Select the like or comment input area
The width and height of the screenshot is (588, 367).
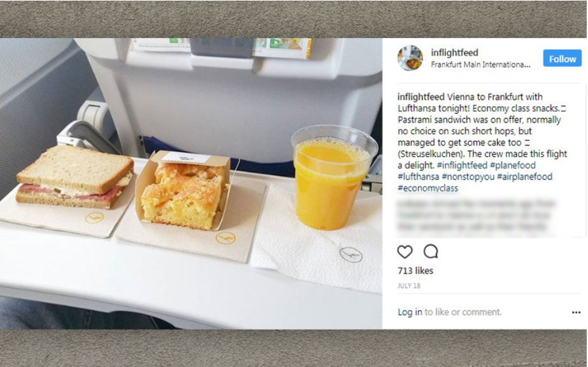click(463, 312)
